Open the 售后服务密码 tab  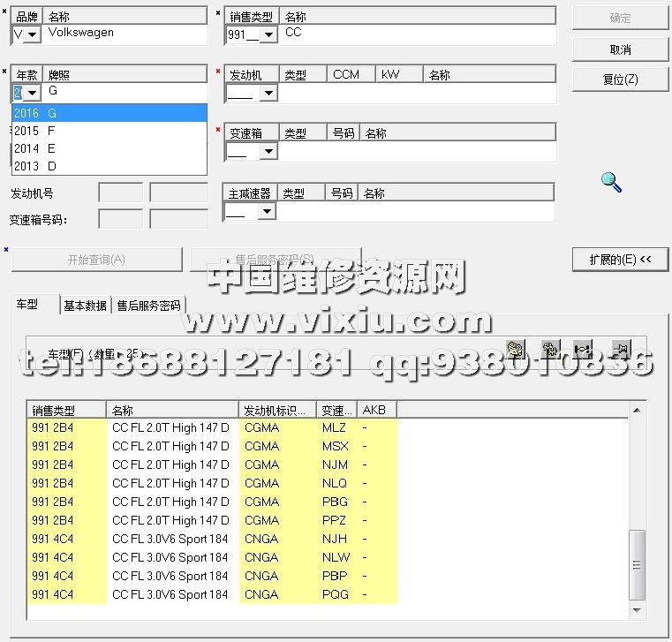(x=148, y=306)
